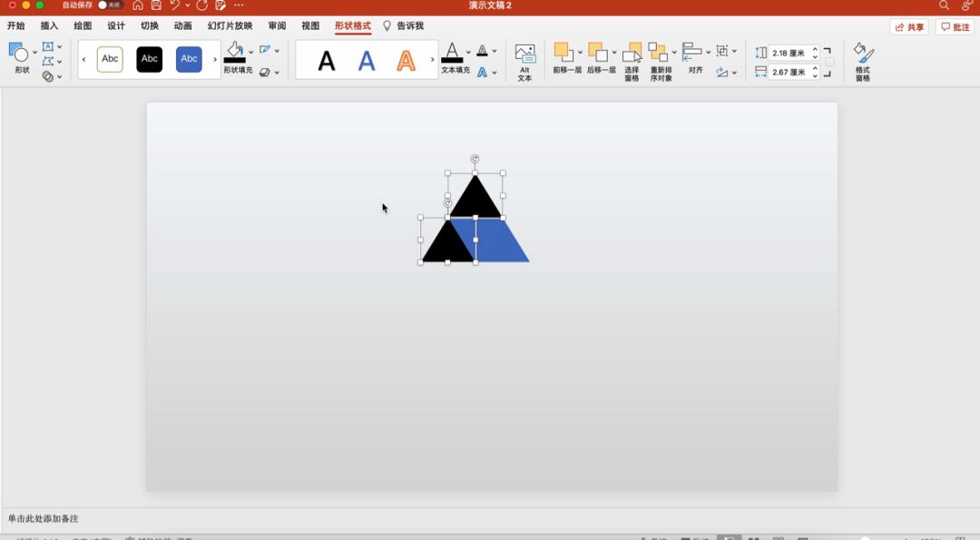980x540 pixels.
Task: Click the edit shape points icon
Action: [47, 61]
